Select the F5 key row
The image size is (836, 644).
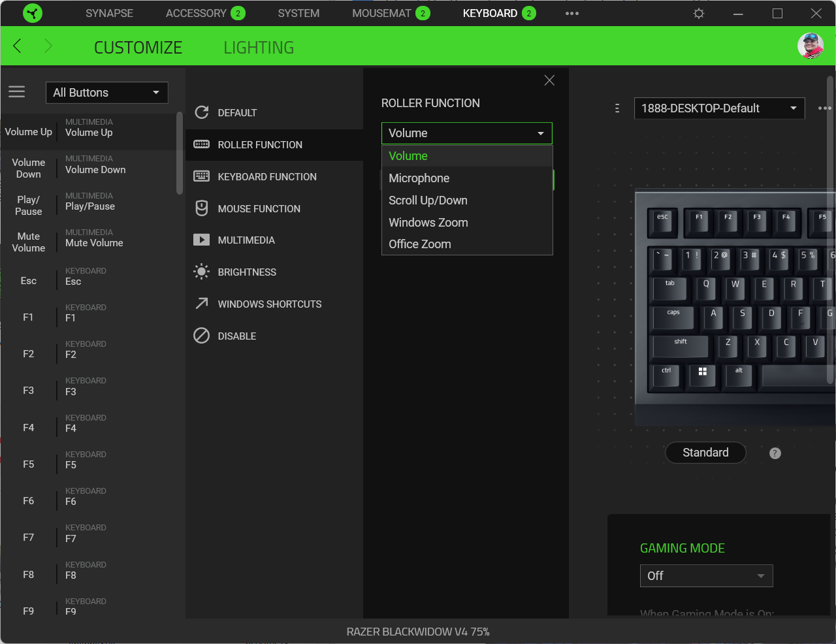pyautogui.click(x=88, y=464)
